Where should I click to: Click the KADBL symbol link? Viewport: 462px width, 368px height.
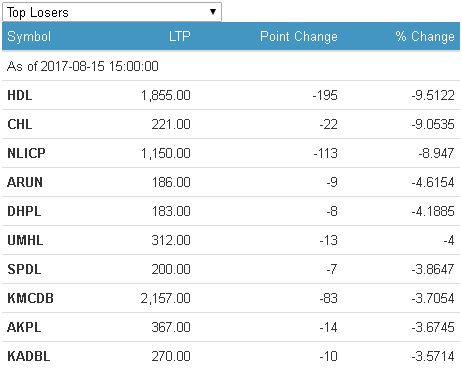tap(29, 356)
